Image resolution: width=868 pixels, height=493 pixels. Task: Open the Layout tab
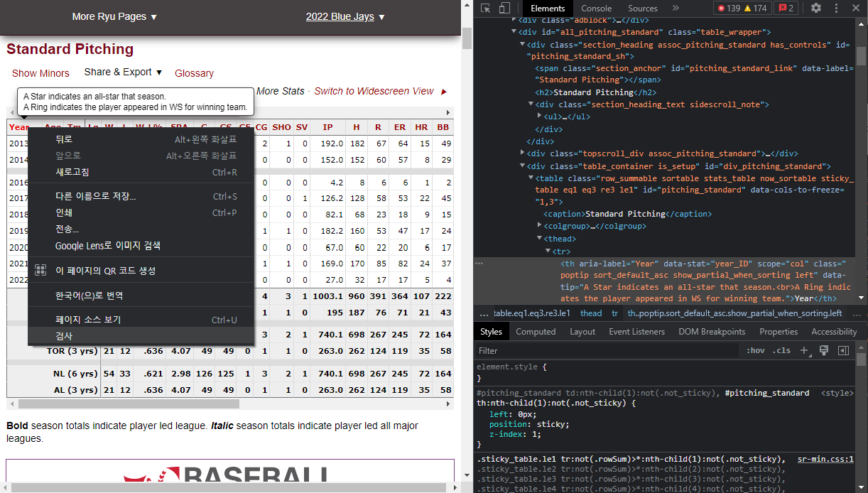pyautogui.click(x=582, y=332)
